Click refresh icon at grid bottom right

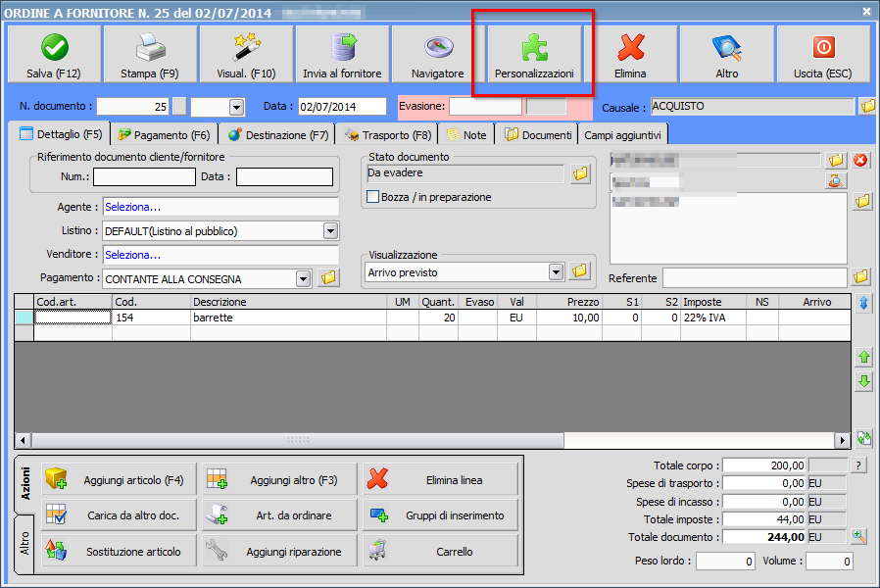(863, 438)
